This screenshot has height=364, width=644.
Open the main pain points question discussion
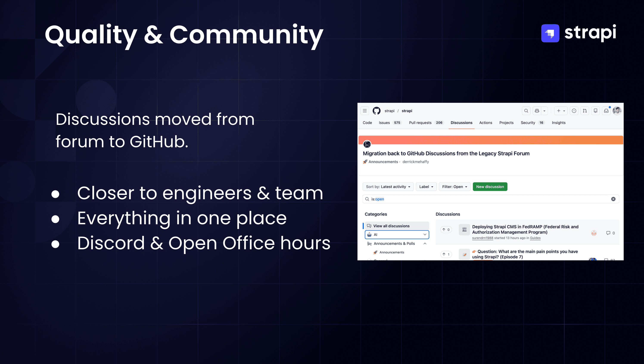point(525,254)
